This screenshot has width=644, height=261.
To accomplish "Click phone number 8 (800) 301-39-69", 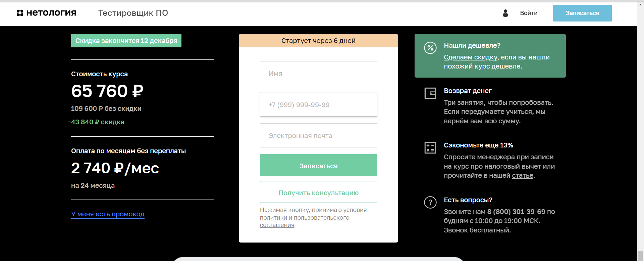I will (516, 212).
